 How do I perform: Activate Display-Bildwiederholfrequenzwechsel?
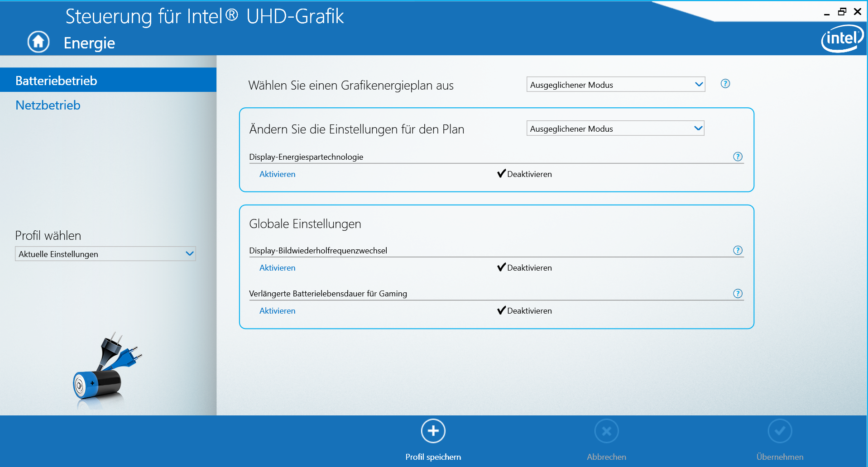pos(277,268)
